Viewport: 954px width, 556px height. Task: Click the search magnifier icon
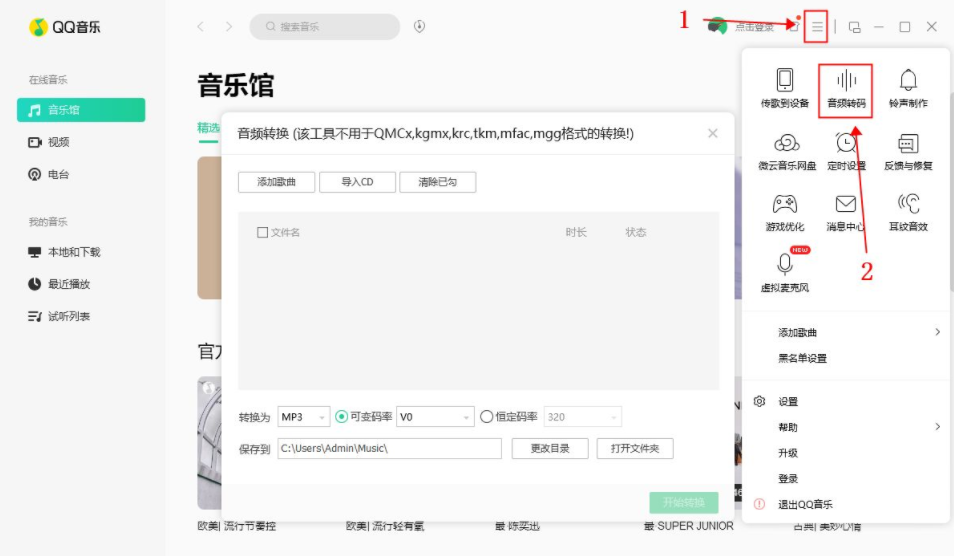271,26
